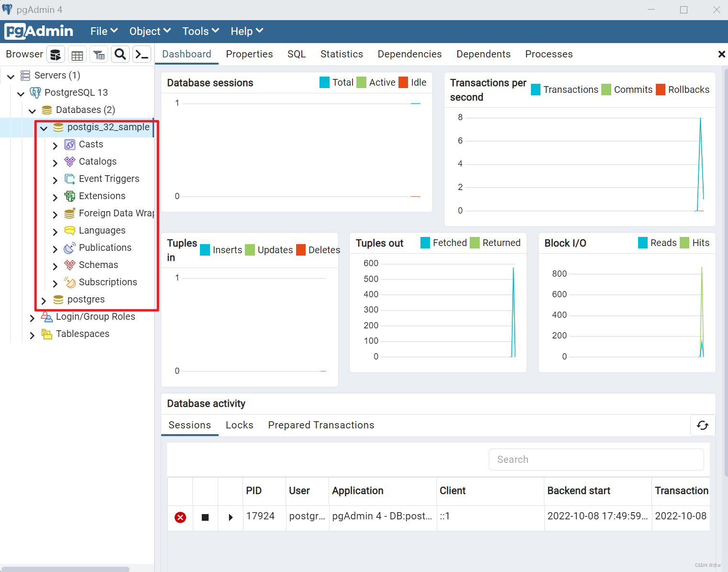Viewport: 728px width, 572px height.
Task: Click the activity Search field
Action: [596, 460]
